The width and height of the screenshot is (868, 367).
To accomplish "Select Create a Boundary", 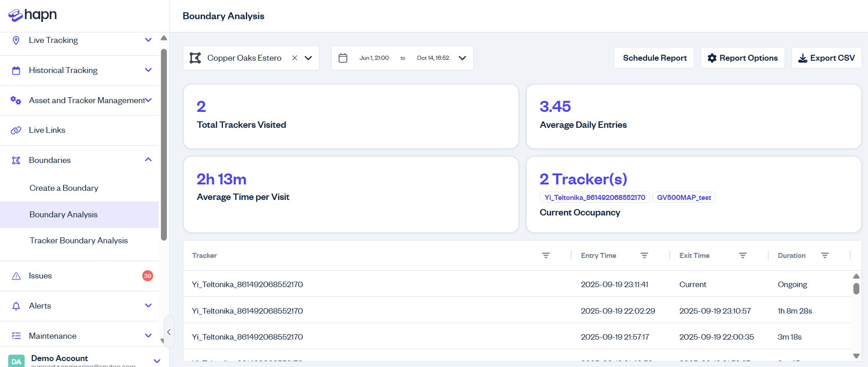I will pyautogui.click(x=64, y=188).
